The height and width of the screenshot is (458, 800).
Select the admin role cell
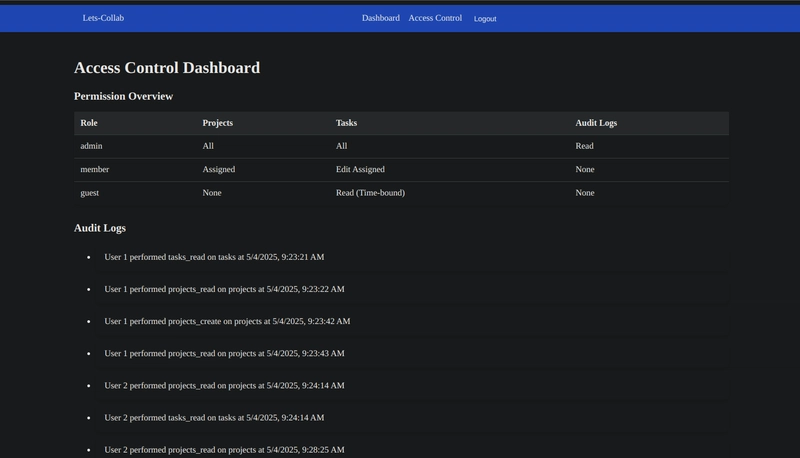tap(91, 146)
